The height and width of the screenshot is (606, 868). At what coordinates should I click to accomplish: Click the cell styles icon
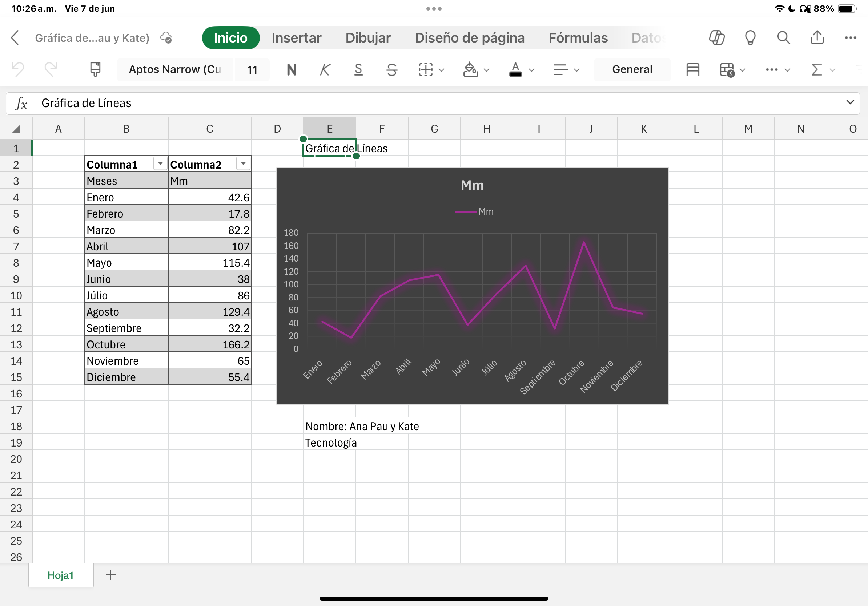[692, 69]
